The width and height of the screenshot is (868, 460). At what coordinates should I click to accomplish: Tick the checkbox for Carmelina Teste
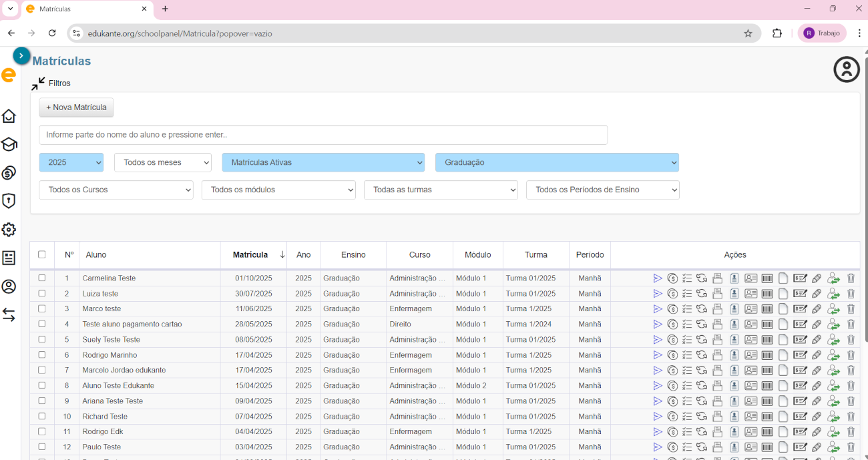tap(42, 278)
